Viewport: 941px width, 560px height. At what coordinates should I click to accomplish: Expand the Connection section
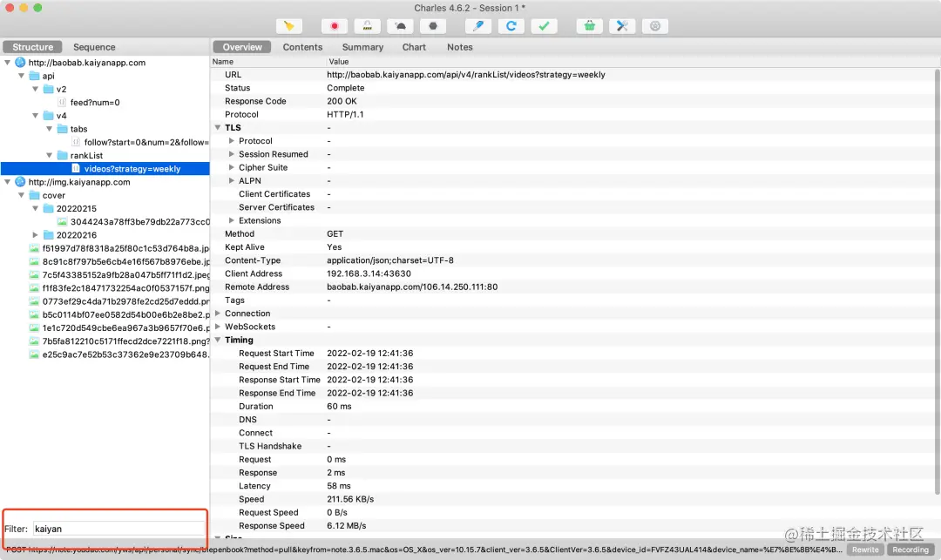tap(218, 313)
